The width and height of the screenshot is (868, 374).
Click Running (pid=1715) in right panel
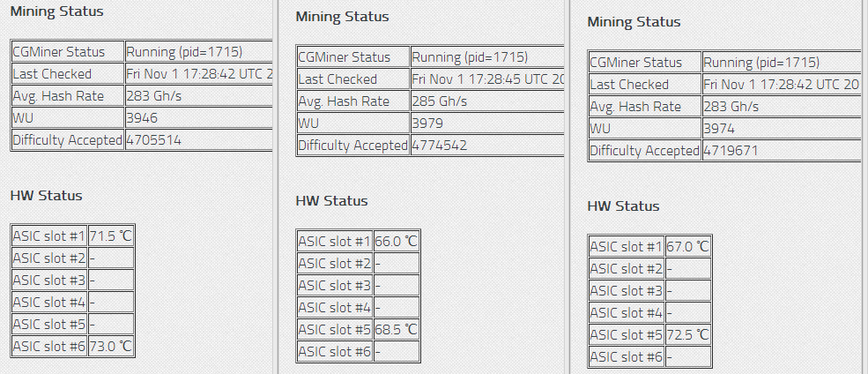coord(761,63)
